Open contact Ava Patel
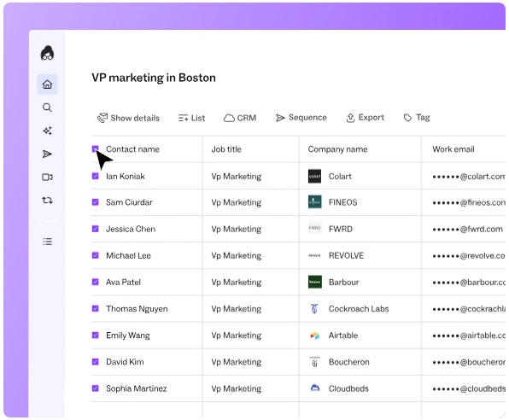Screen dimensions: 509x420 123,282
